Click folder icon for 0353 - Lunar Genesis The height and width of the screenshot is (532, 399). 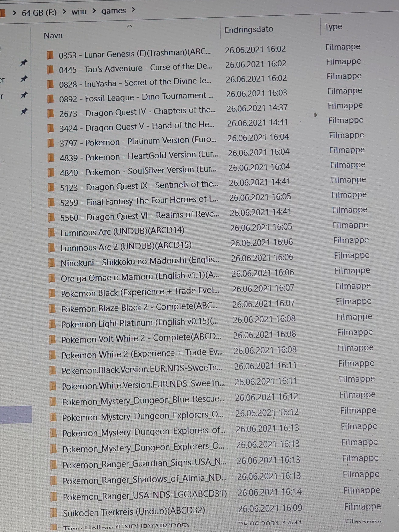pyautogui.click(x=50, y=55)
